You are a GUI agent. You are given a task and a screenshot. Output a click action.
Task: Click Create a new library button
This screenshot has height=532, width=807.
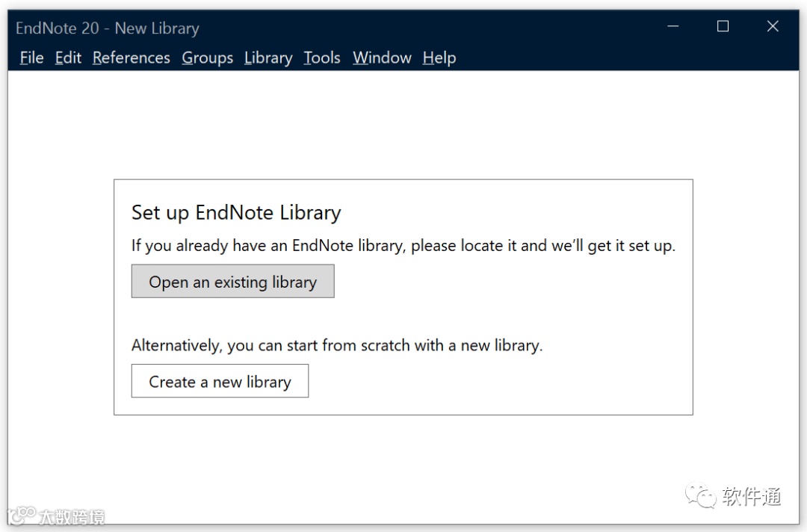pos(220,381)
